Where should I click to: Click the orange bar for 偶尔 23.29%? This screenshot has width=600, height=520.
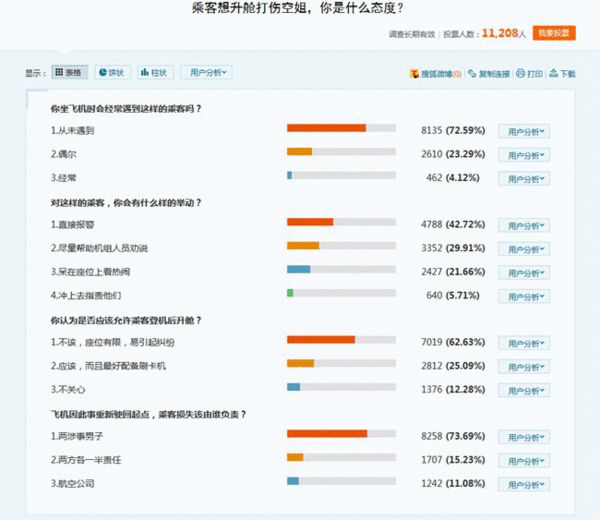coord(300,152)
